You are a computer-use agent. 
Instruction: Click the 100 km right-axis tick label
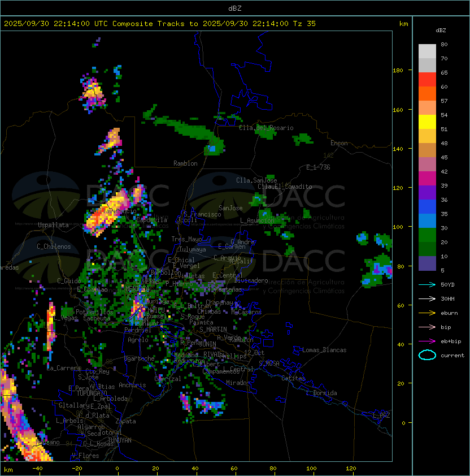[x=398, y=227]
